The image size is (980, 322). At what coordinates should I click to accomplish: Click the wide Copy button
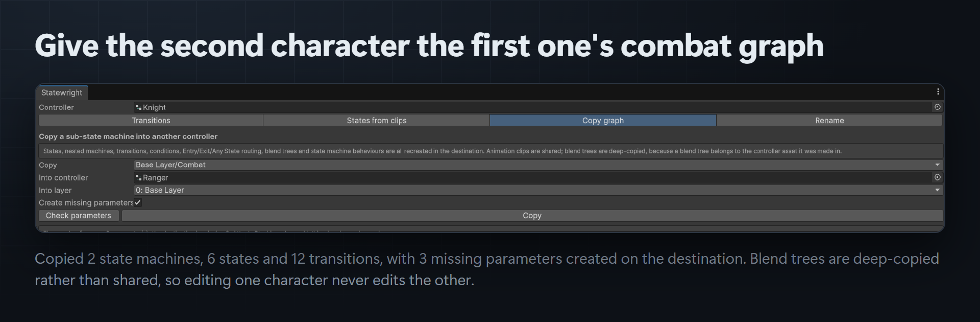532,216
